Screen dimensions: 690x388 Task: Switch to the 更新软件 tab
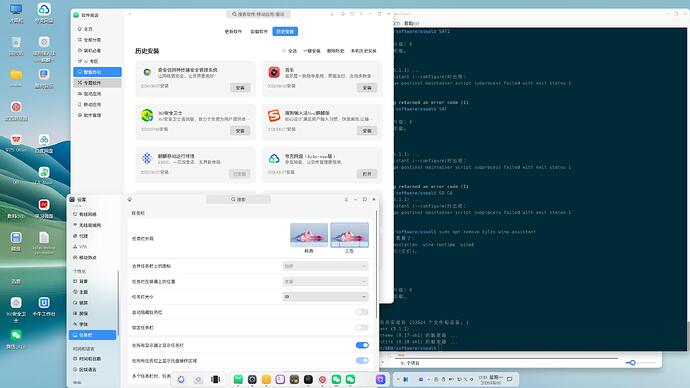233,32
